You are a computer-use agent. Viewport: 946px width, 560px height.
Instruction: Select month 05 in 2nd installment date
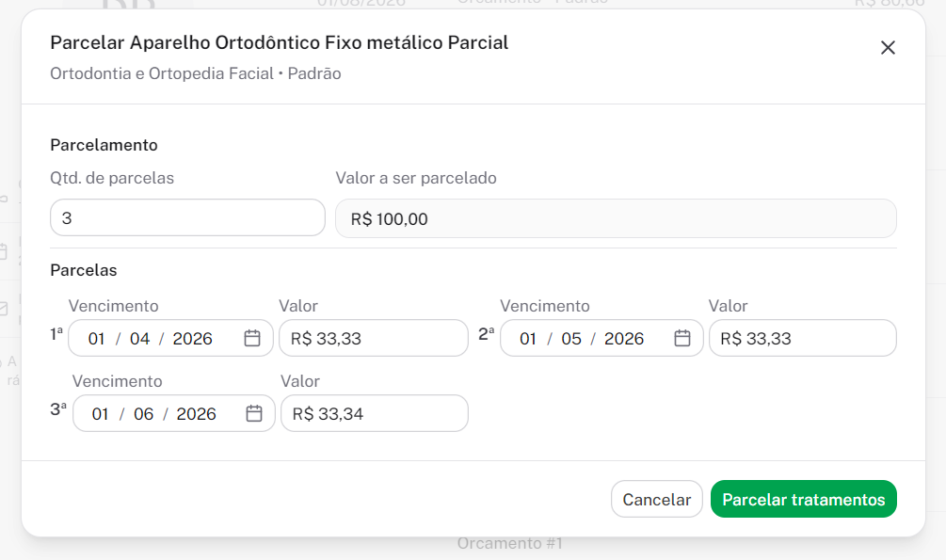coord(571,339)
